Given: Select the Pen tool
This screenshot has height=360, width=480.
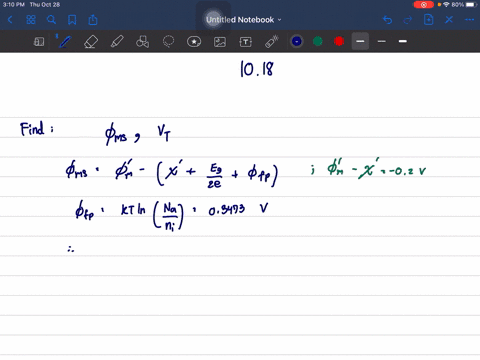Looking at the screenshot, I should click(x=64, y=41).
